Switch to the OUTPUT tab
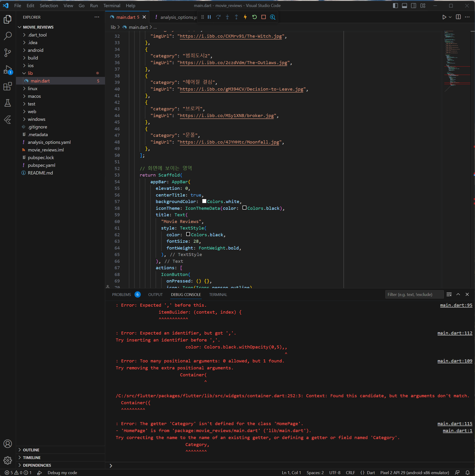475x476 pixels. pos(155,294)
